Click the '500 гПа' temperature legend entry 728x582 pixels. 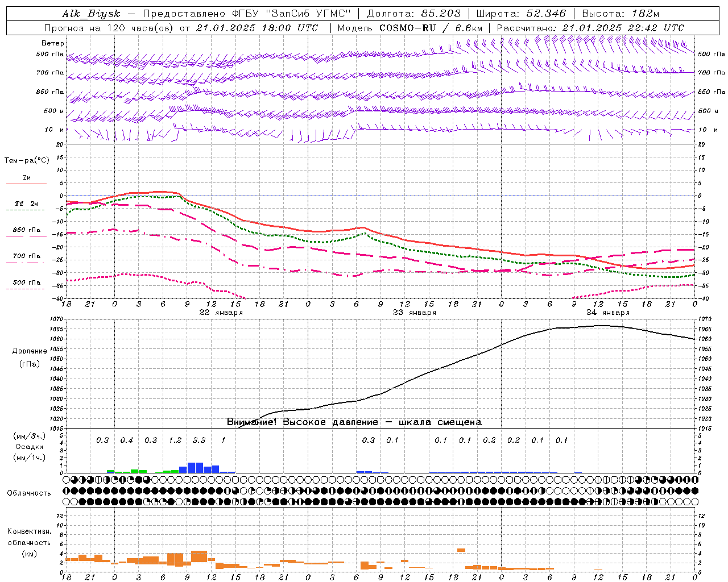point(26,282)
